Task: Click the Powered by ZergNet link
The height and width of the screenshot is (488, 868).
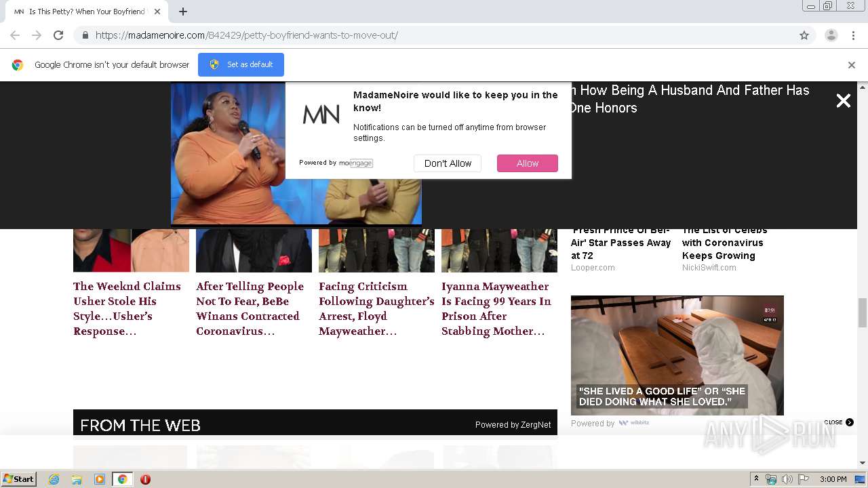Action: (x=513, y=425)
